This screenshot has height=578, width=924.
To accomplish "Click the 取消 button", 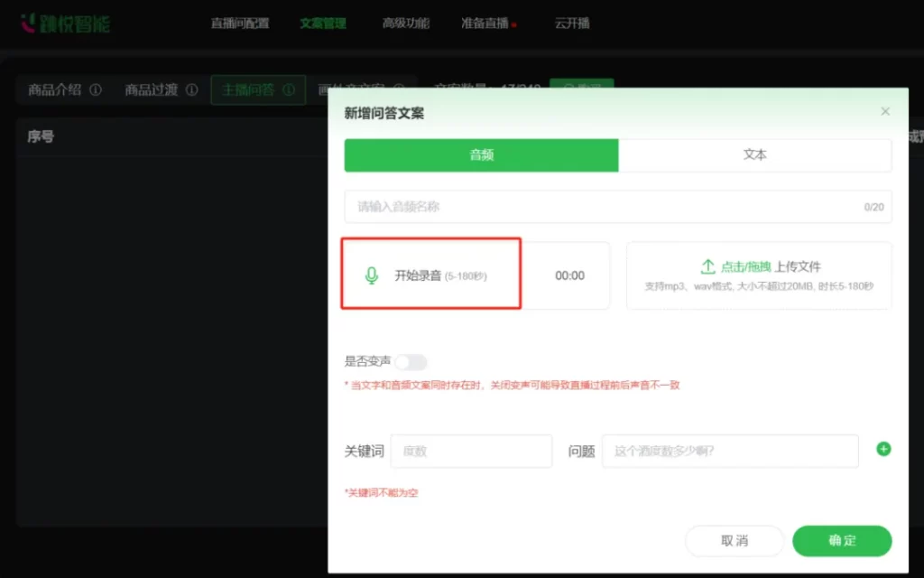I will 735,541.
